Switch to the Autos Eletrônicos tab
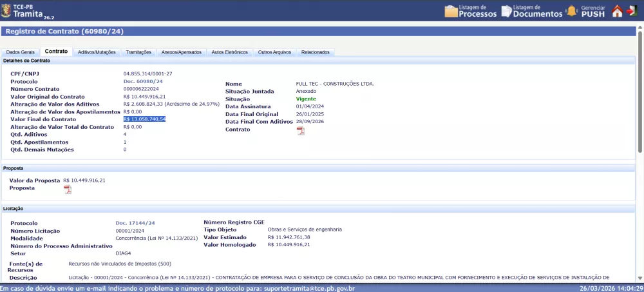This screenshot has width=644, height=292. coord(229,52)
